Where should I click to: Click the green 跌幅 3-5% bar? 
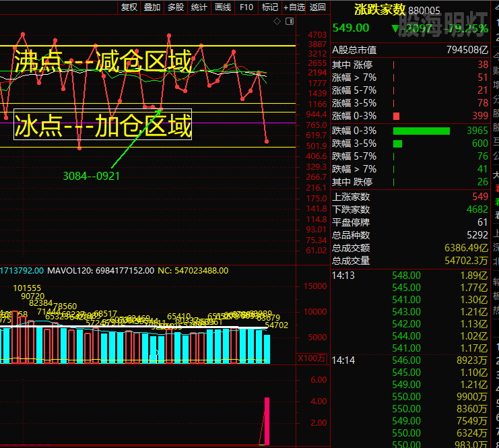397,143
